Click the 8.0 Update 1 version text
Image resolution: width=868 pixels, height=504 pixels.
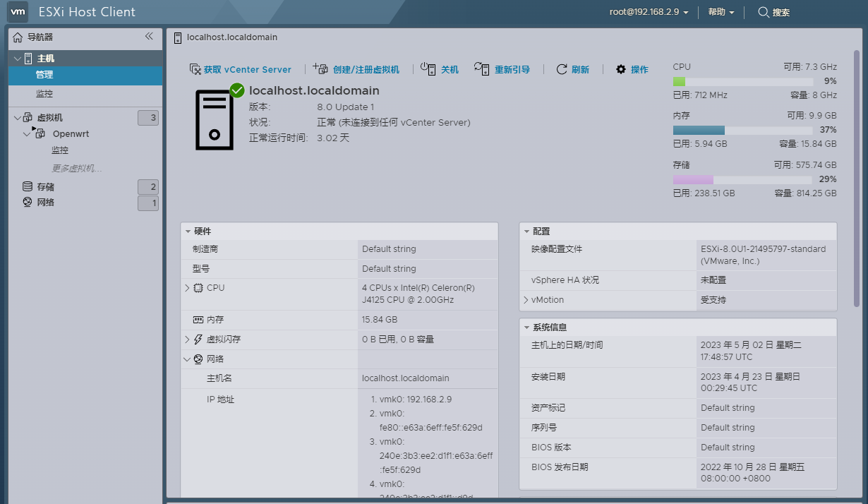[345, 107]
